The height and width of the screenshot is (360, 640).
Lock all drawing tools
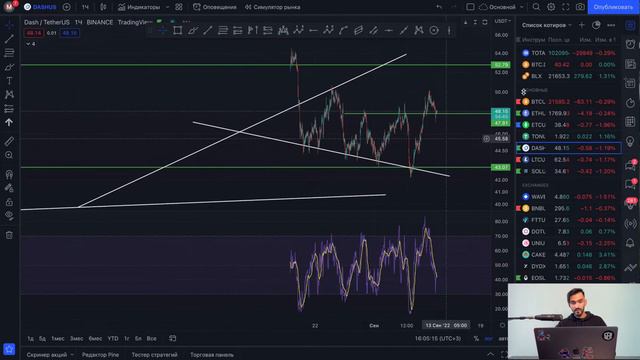(9, 202)
